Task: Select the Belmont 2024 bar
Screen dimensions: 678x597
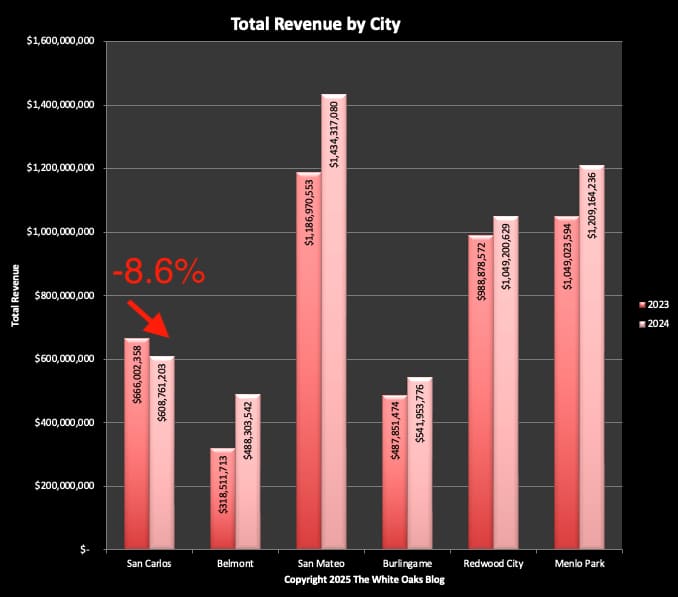Action: pyautogui.click(x=246, y=470)
